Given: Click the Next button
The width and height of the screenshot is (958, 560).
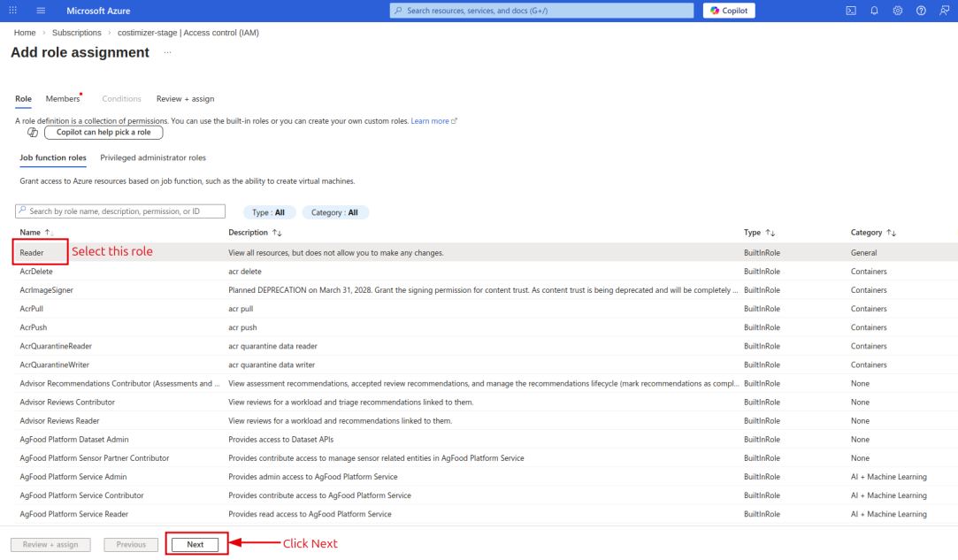Looking at the screenshot, I should point(195,544).
